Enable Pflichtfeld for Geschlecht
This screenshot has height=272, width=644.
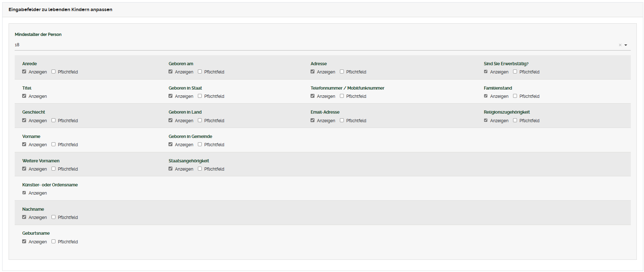[54, 120]
